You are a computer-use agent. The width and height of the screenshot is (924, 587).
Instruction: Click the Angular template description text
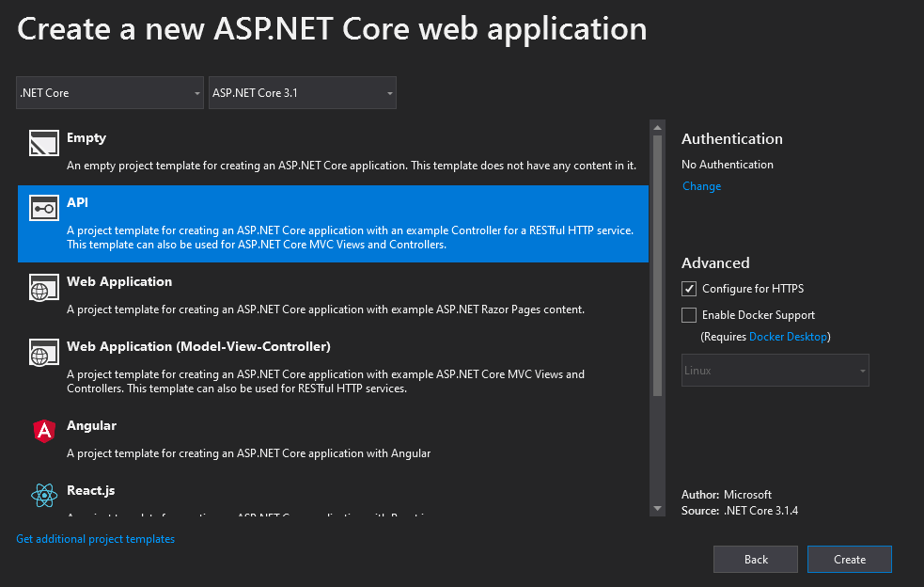click(x=249, y=453)
